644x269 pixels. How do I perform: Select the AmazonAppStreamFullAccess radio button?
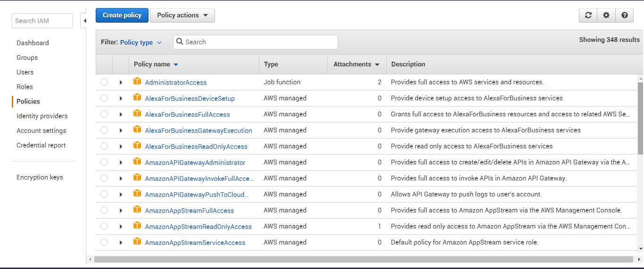click(104, 210)
